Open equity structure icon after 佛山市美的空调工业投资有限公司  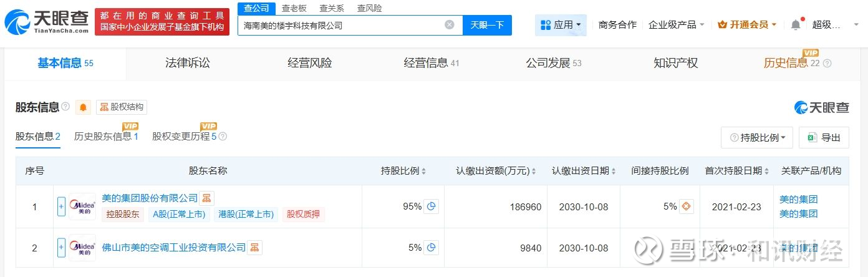pos(254,247)
